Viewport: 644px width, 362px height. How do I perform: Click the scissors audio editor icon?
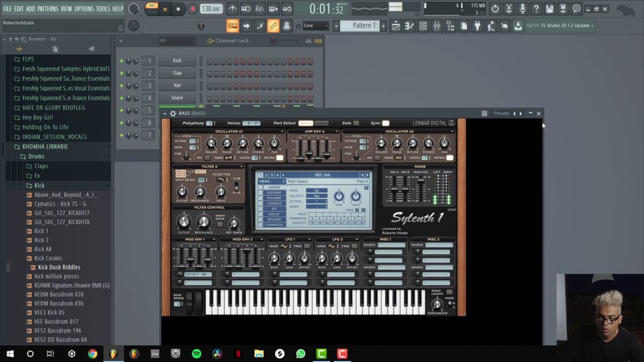click(508, 9)
